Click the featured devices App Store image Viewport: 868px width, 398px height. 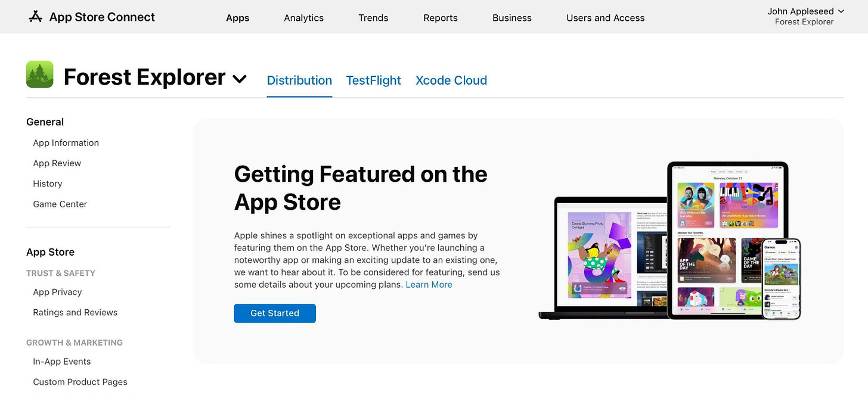coord(669,241)
